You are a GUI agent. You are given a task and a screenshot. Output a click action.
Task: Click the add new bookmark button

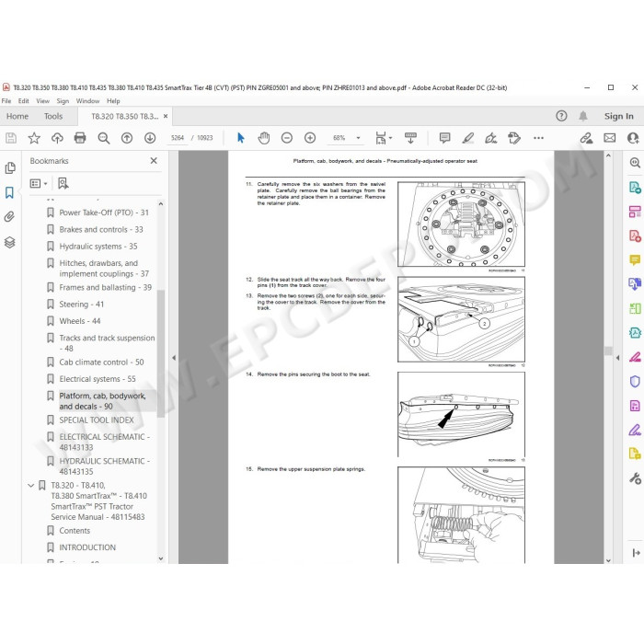tap(63, 184)
